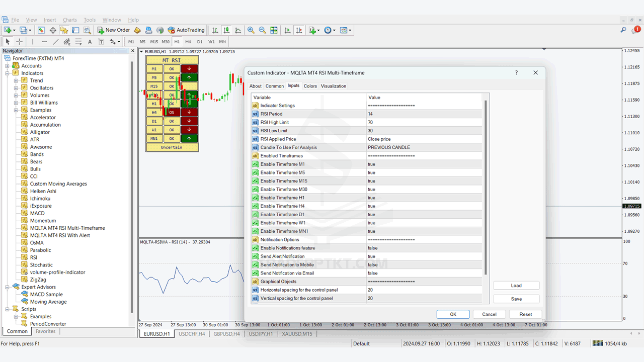Select the arrow Cursor tool
Viewport: 644px width, 362px height.
[8, 42]
